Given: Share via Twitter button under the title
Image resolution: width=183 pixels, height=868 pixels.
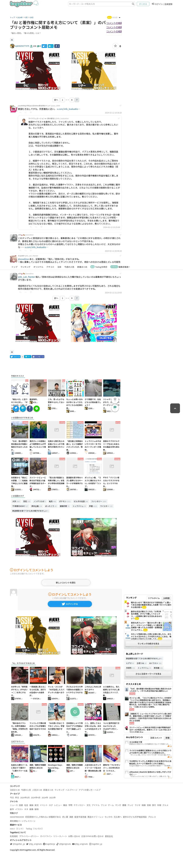Looking at the screenshot, I should [x=44, y=46].
